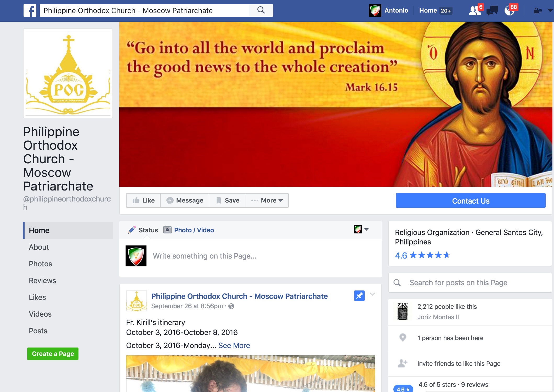Click the 4.6 star rating badge
The width and height of the screenshot is (554, 392).
[x=403, y=389]
